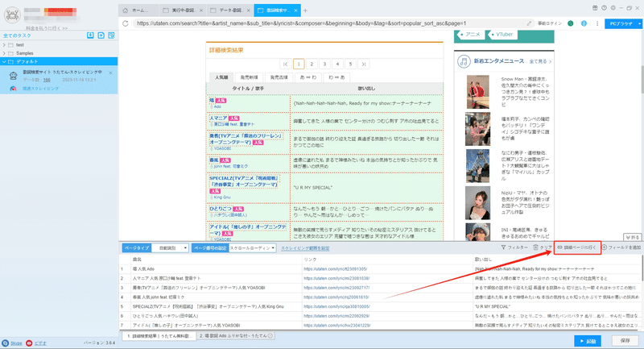The image size is (644, 349).
Task: Open the page type 自動識別 dropdown
Action: point(171,248)
